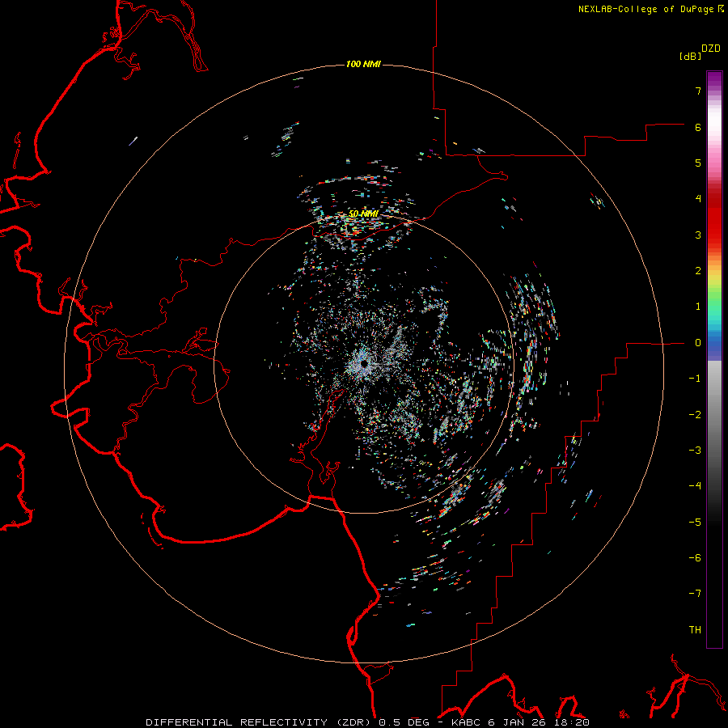Click the -3 value on color scale
728x728 pixels.
point(695,451)
